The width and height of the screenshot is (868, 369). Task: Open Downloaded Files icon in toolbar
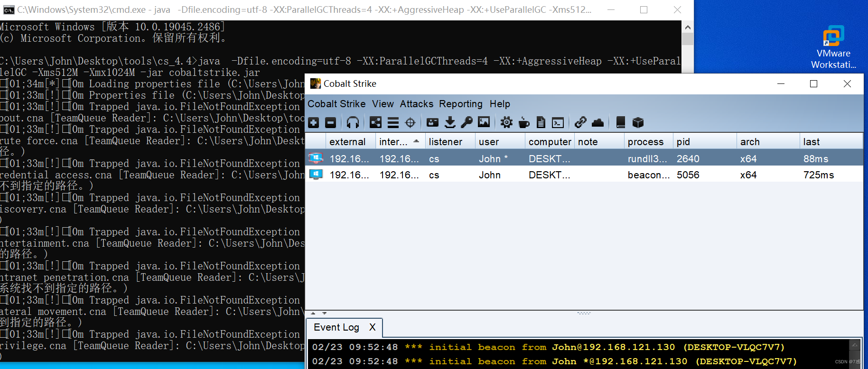[x=450, y=123]
